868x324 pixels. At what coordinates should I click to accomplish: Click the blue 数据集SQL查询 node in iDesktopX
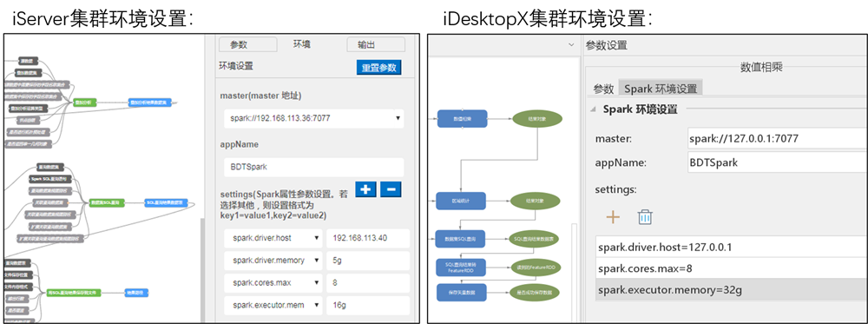(461, 239)
